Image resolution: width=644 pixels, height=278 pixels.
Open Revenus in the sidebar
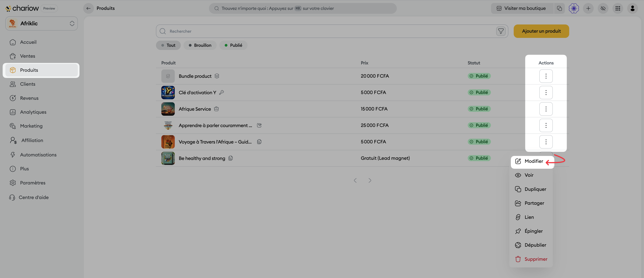41,98
